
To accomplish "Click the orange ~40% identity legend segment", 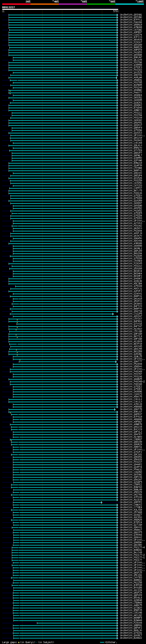I will click(x=45, y=4).
